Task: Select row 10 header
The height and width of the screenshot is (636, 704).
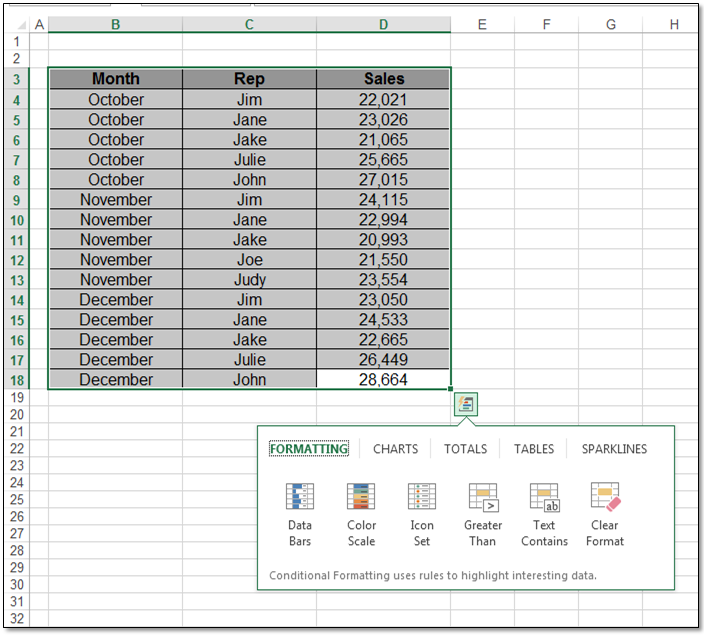Action: click(17, 220)
